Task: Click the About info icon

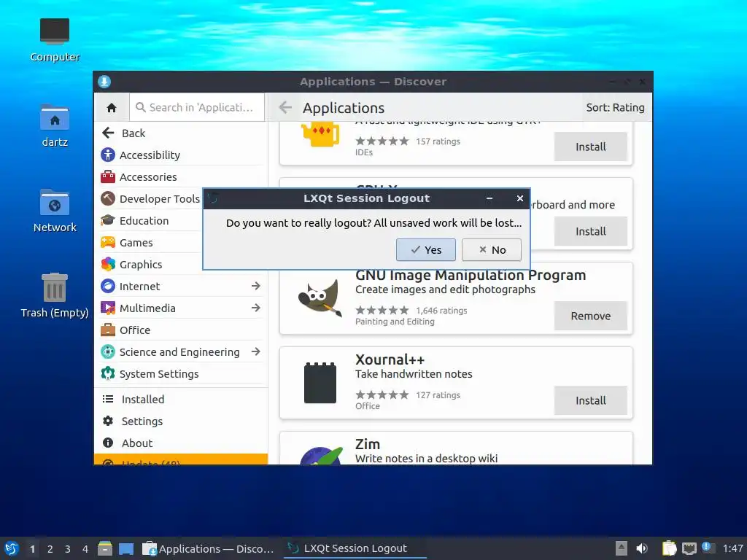Action: 108,443
